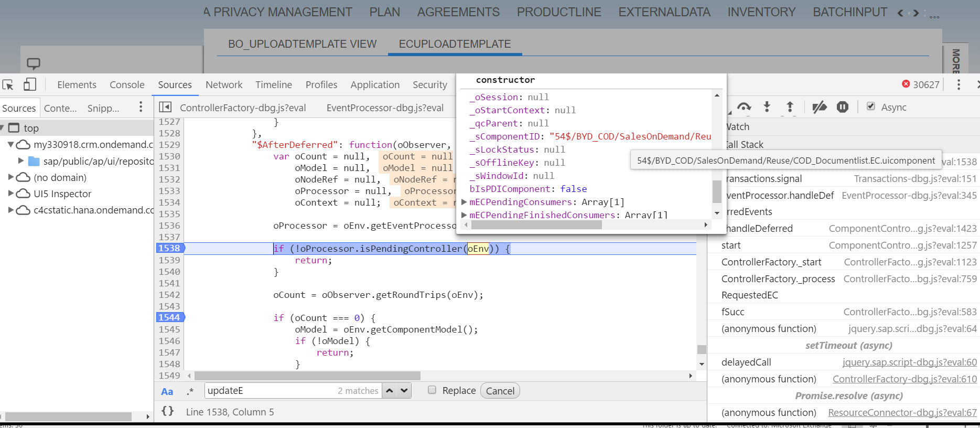The height and width of the screenshot is (428, 980).
Task: Select the delayedCall call stack frame
Action: [844, 362]
